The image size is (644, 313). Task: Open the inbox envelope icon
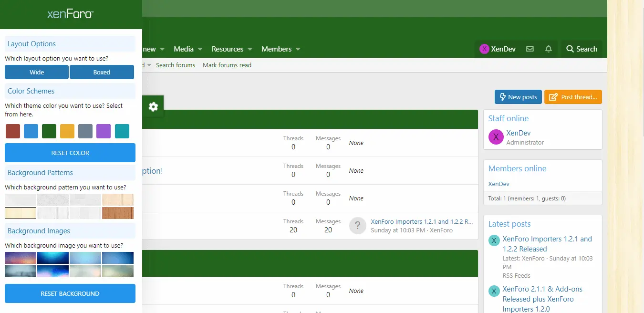(x=530, y=49)
